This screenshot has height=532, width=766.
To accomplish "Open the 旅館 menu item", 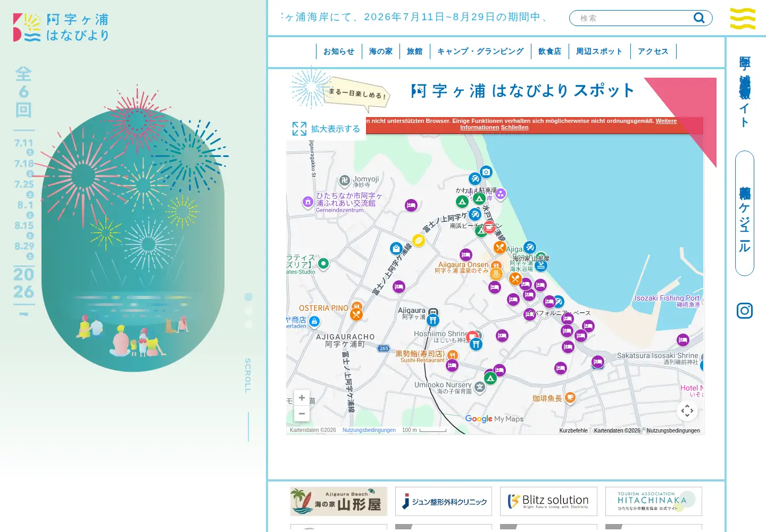I will tap(414, 52).
